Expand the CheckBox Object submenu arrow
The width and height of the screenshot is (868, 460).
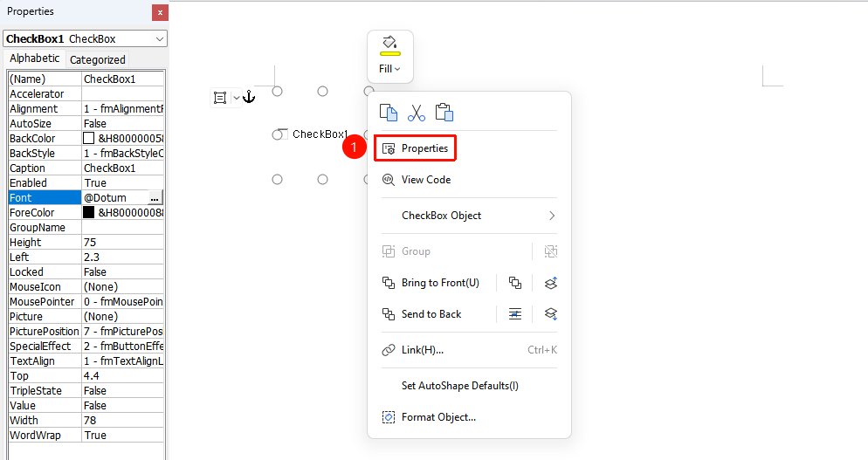(551, 216)
